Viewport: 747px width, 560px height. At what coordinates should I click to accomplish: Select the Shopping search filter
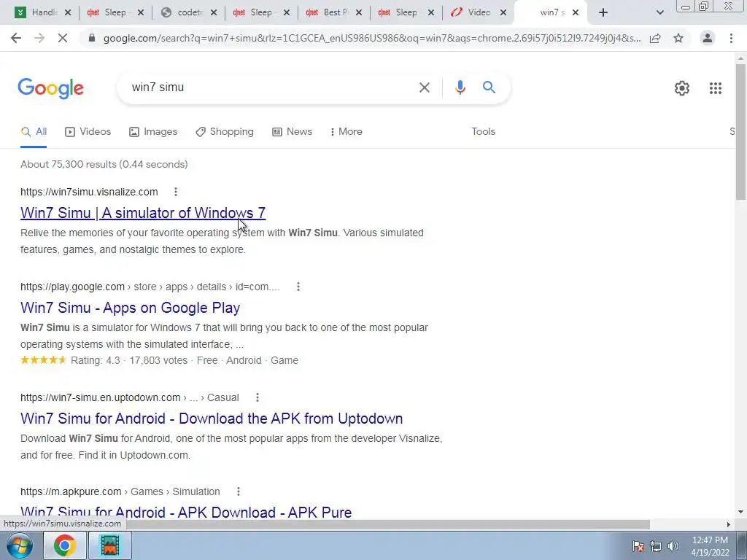225,132
